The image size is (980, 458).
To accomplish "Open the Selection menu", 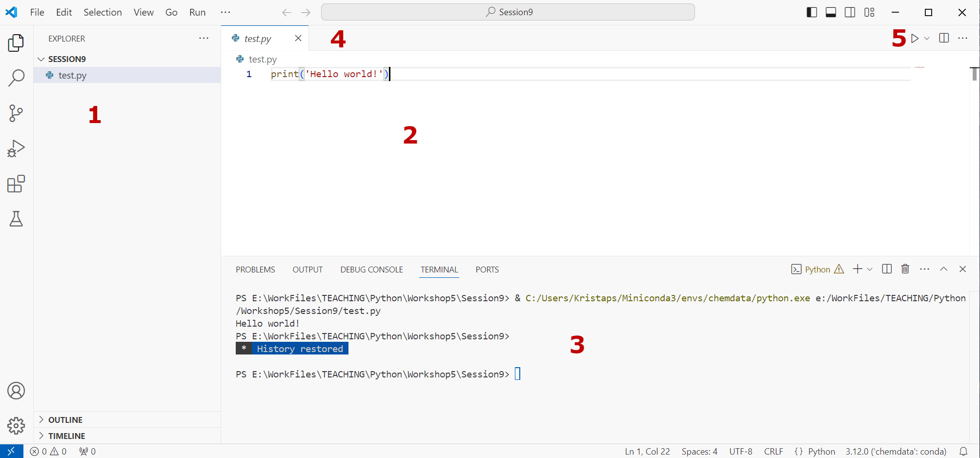I will coord(102,12).
